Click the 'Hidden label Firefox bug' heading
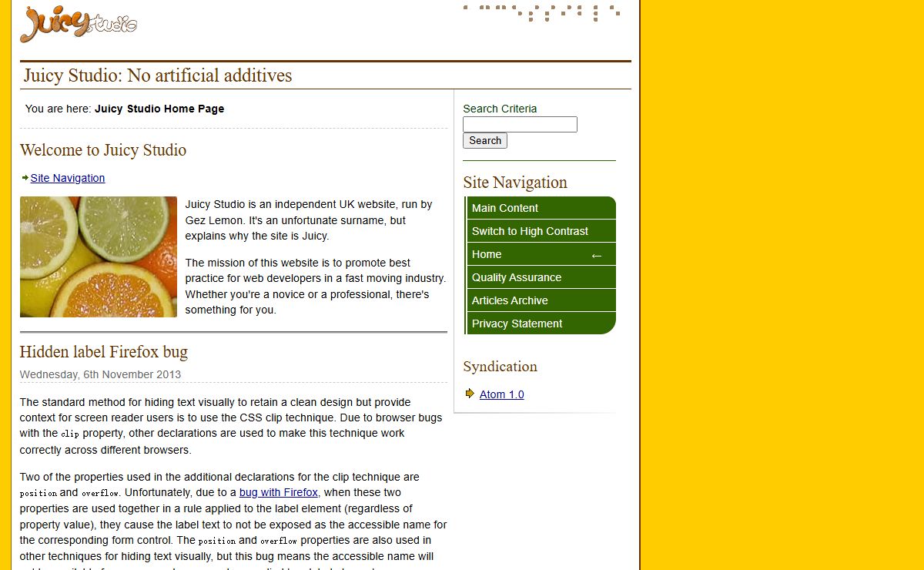The height and width of the screenshot is (570, 924). click(104, 352)
